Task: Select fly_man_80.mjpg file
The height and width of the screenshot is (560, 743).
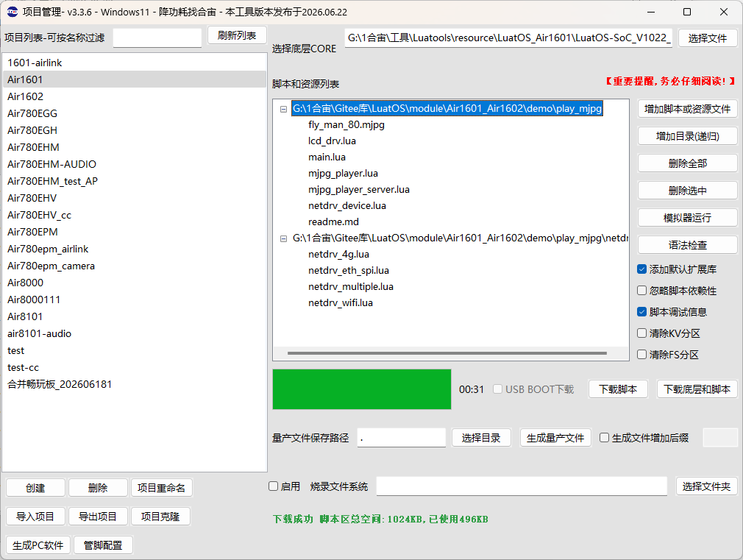Action: point(346,124)
